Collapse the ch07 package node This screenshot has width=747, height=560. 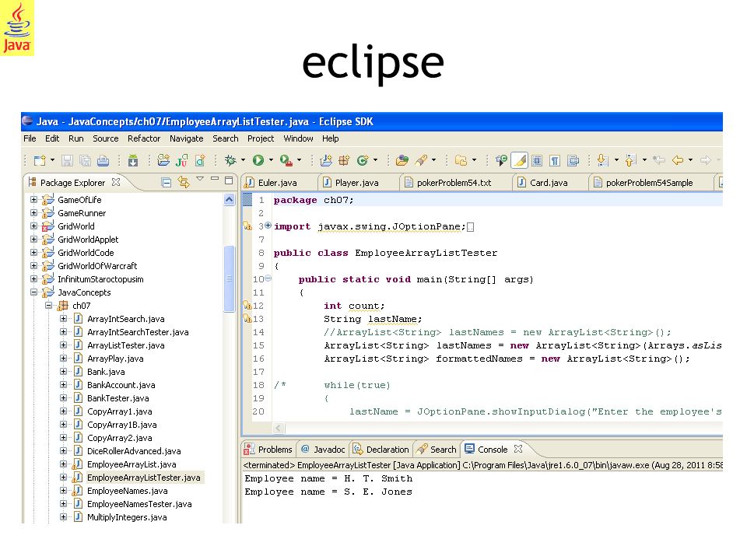tap(48, 305)
